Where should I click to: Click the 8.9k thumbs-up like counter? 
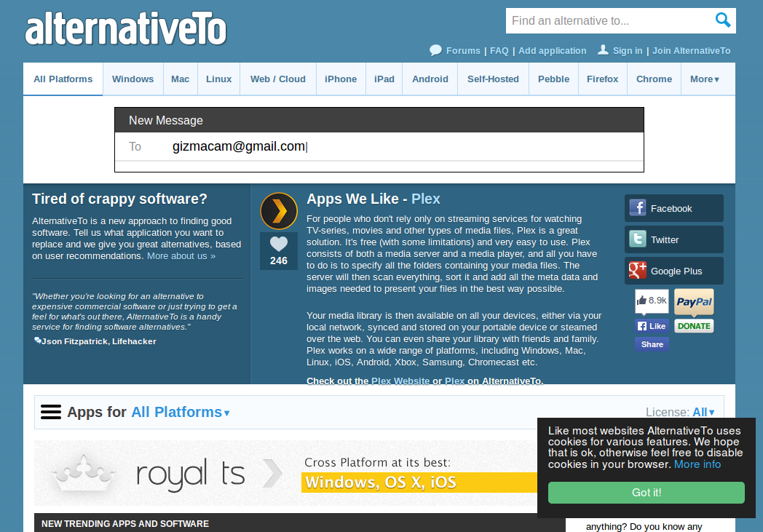coord(652,301)
